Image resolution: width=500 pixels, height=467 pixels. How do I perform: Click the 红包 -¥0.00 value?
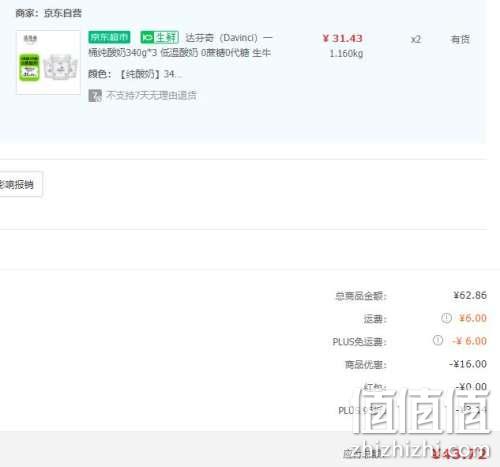pos(471,387)
